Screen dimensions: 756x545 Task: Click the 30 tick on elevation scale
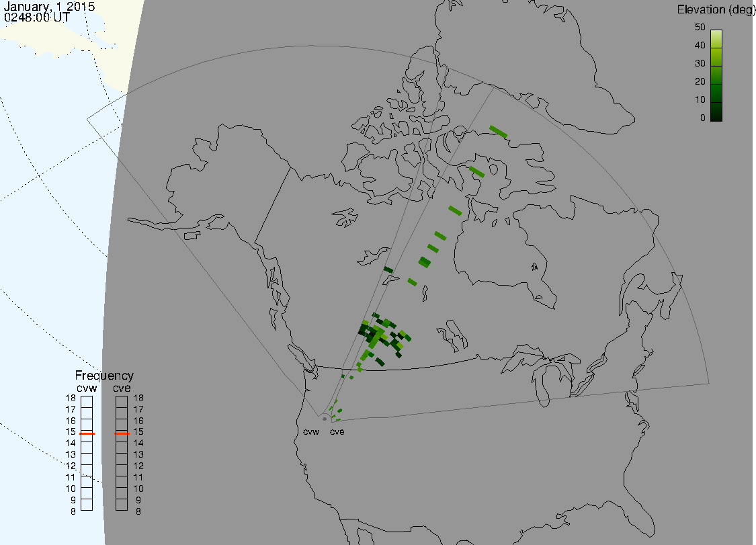click(x=700, y=64)
